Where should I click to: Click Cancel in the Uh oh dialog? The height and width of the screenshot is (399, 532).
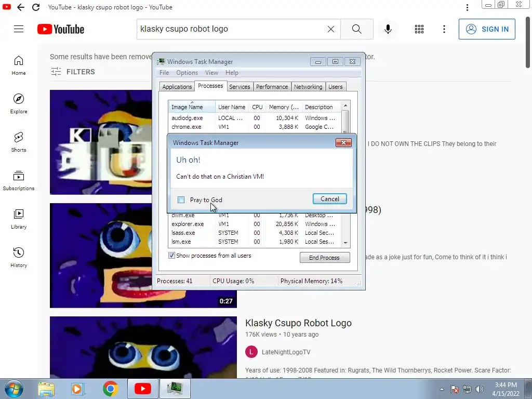(330, 199)
